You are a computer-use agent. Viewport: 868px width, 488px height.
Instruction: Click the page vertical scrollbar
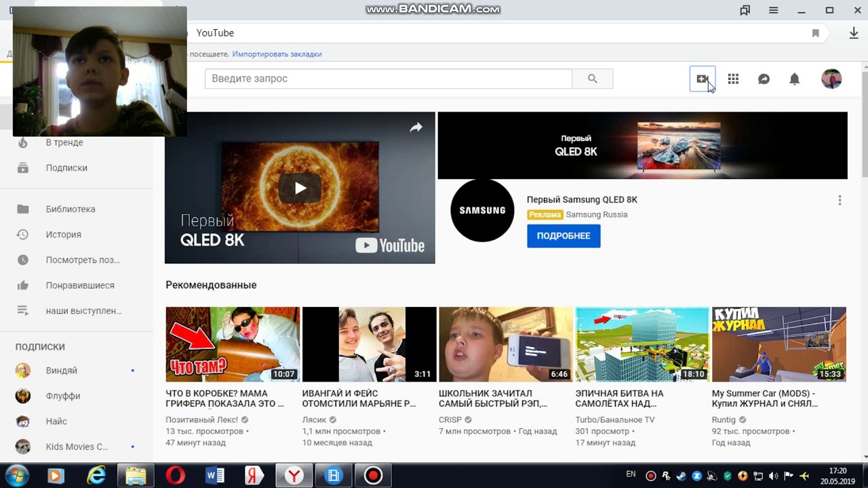tap(865, 123)
